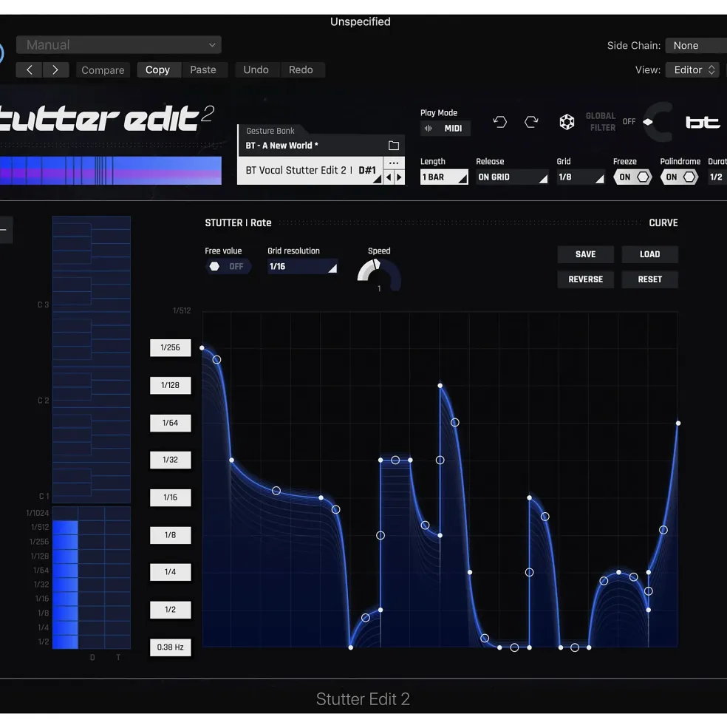This screenshot has width=727, height=728.
Task: Click the first curve point at 1/256
Action: click(x=202, y=348)
